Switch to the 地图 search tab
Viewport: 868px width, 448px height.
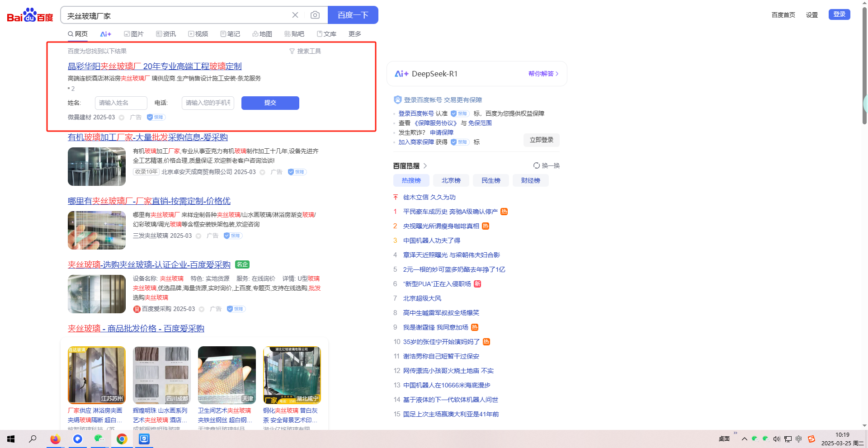tap(262, 34)
